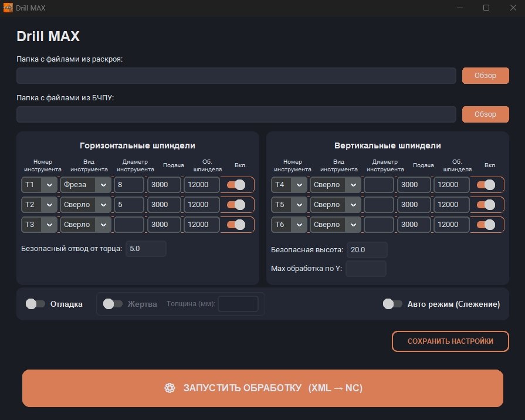This screenshot has height=420, width=525.
Task: Click the T1 feed field showing 3000
Action: [164, 185]
